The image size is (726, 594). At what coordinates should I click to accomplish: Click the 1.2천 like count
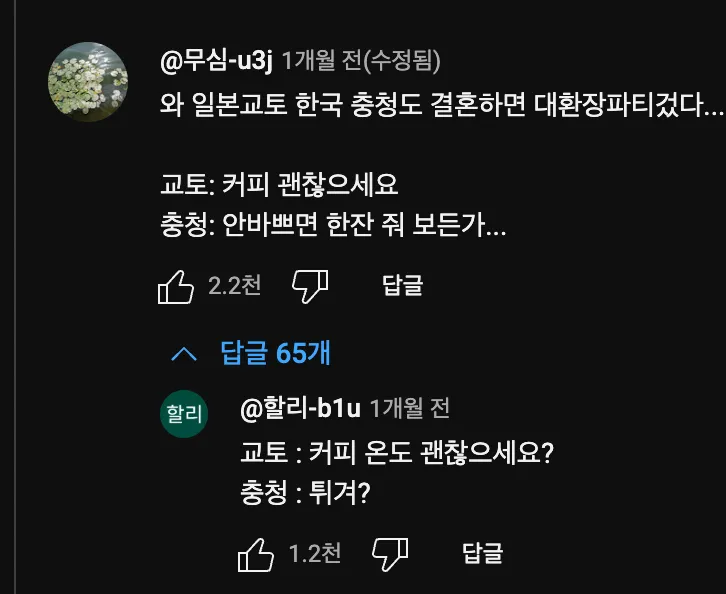[x=315, y=553]
